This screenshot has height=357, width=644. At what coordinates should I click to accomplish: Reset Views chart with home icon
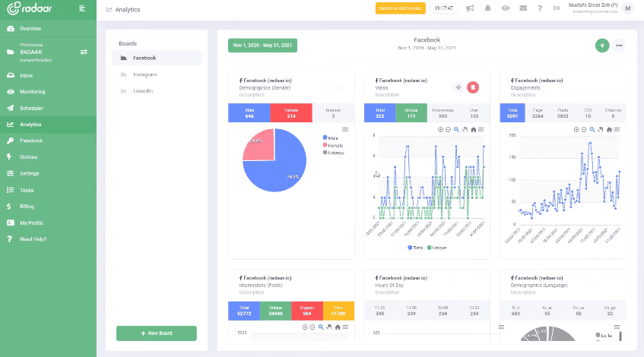[474, 130]
